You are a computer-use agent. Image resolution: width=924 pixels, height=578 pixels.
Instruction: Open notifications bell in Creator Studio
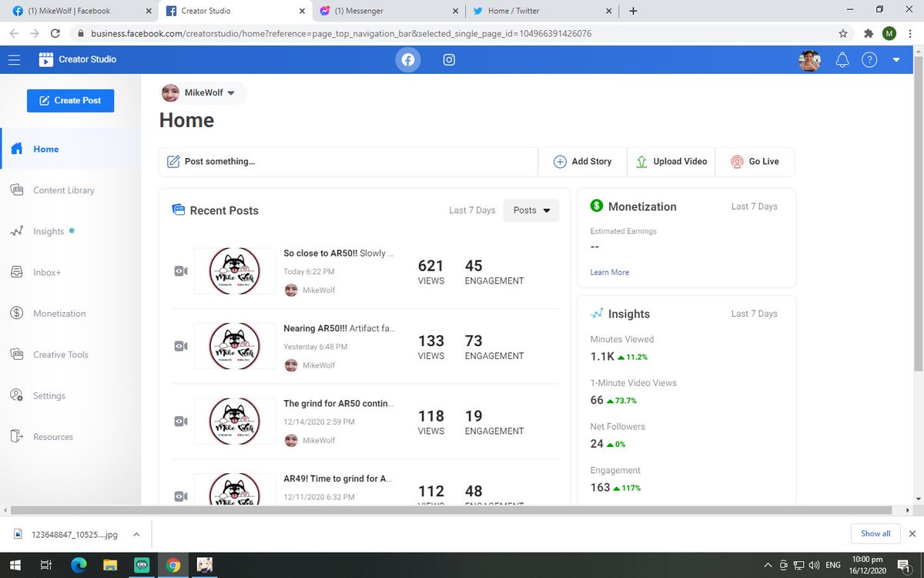842,60
